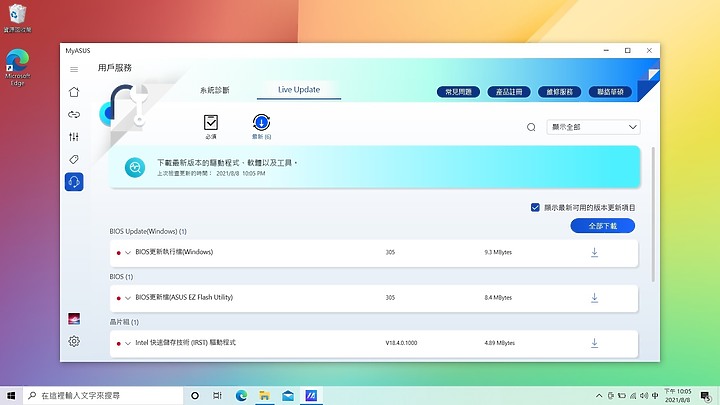Open the hamburger menu in the MyASUS sidebar
This screenshot has height=405, width=720.
click(x=74, y=70)
